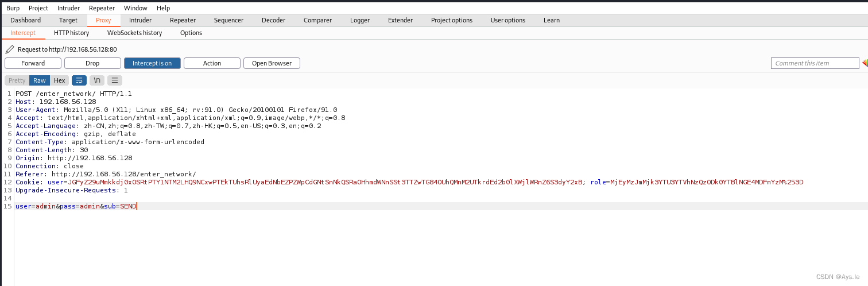Click the Origin header line

[x=74, y=158]
